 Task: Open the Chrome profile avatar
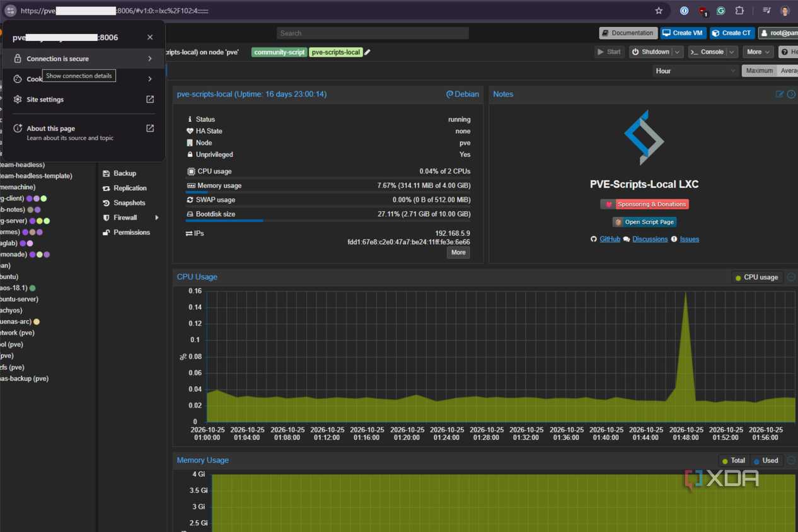point(785,11)
